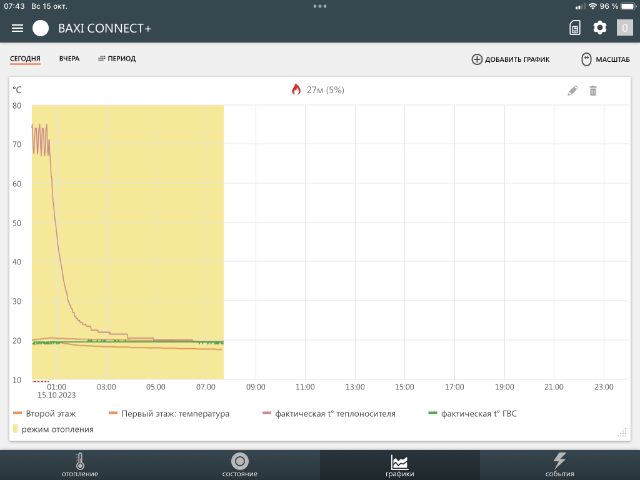This screenshot has width=640, height=480.
Task: Tap the notification counter badge
Action: tap(624, 28)
